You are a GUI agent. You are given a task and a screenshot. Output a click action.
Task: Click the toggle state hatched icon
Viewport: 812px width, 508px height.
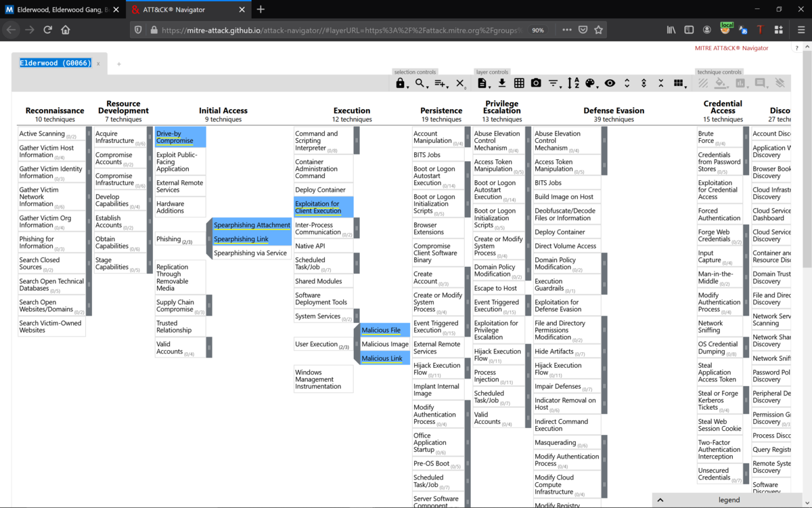pyautogui.click(x=704, y=83)
